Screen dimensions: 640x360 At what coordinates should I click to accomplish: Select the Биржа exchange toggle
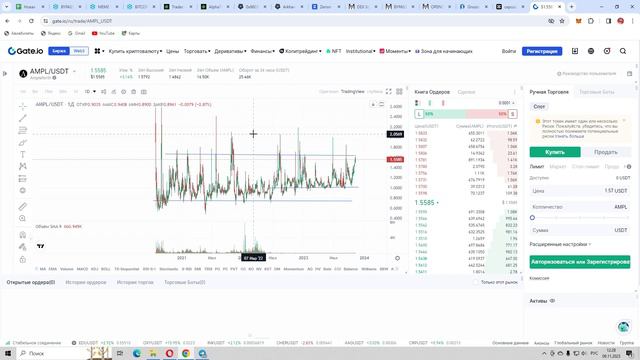point(59,51)
